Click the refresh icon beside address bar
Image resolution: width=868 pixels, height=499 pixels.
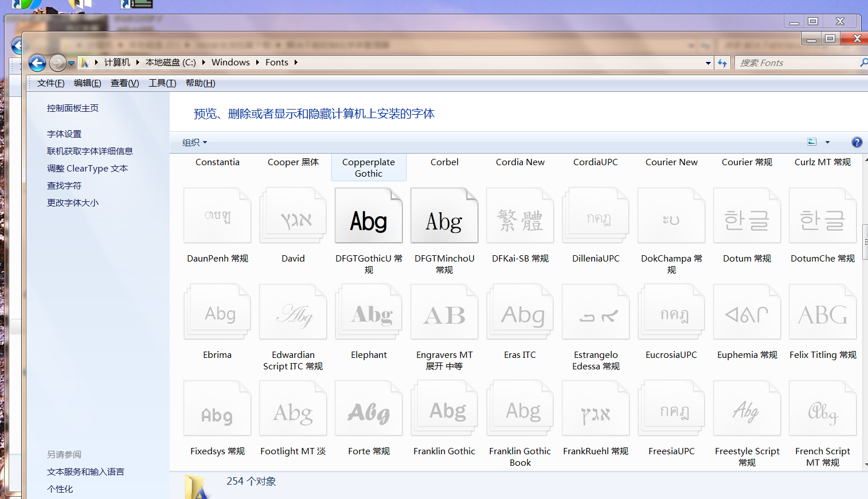point(722,63)
